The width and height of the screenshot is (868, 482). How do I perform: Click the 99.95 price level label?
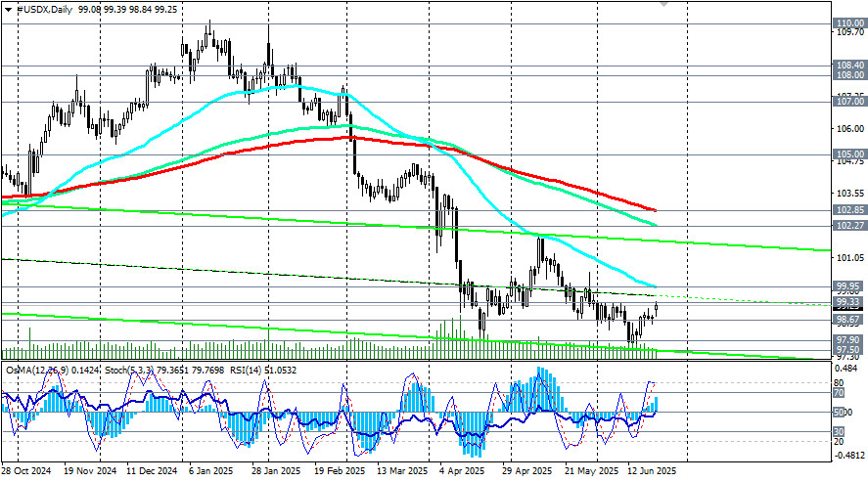[x=849, y=285]
